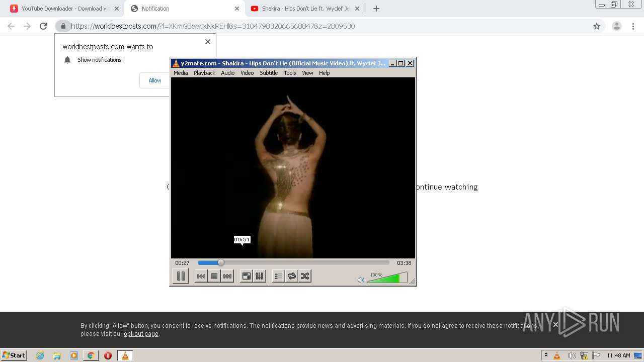Switch to Shakira YouTube tab
The height and width of the screenshot is (362, 644).
point(305,9)
